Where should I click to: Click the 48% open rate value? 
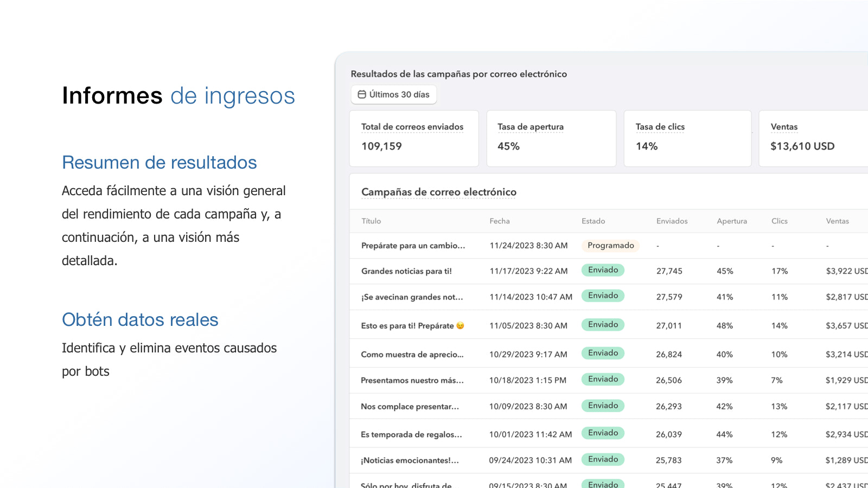[x=725, y=326]
